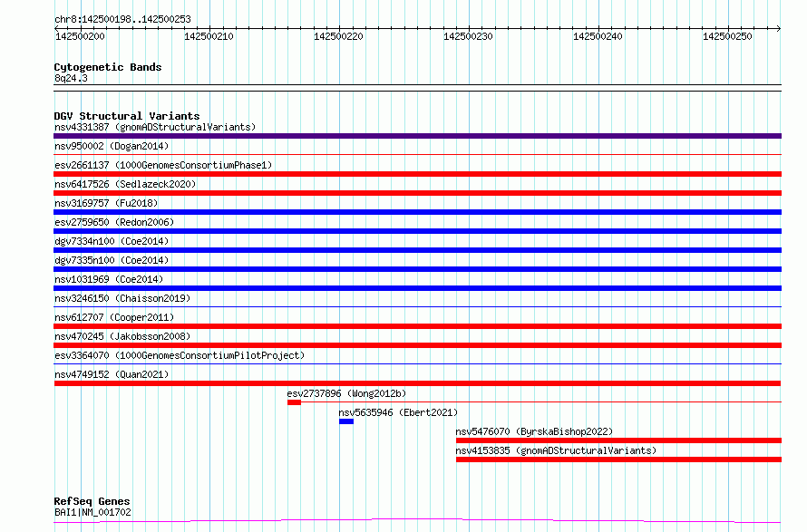Click the blue bar under dgv7335n100

417,269
